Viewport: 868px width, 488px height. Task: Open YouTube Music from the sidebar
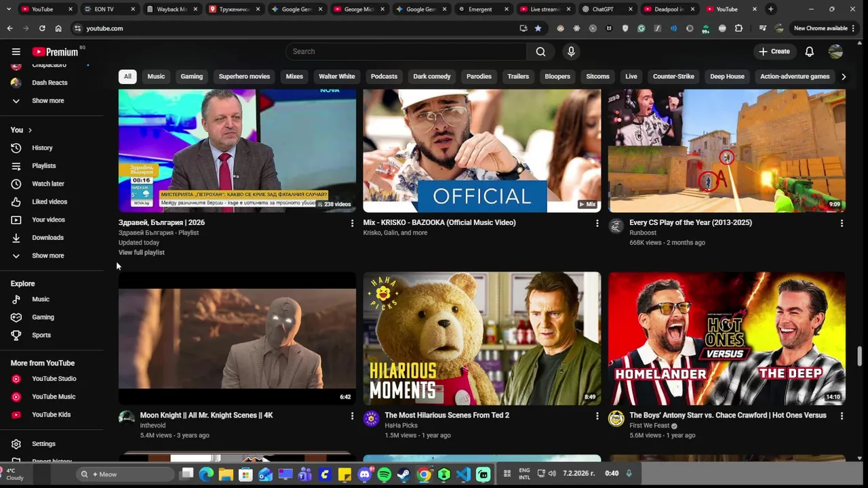[54, 396]
